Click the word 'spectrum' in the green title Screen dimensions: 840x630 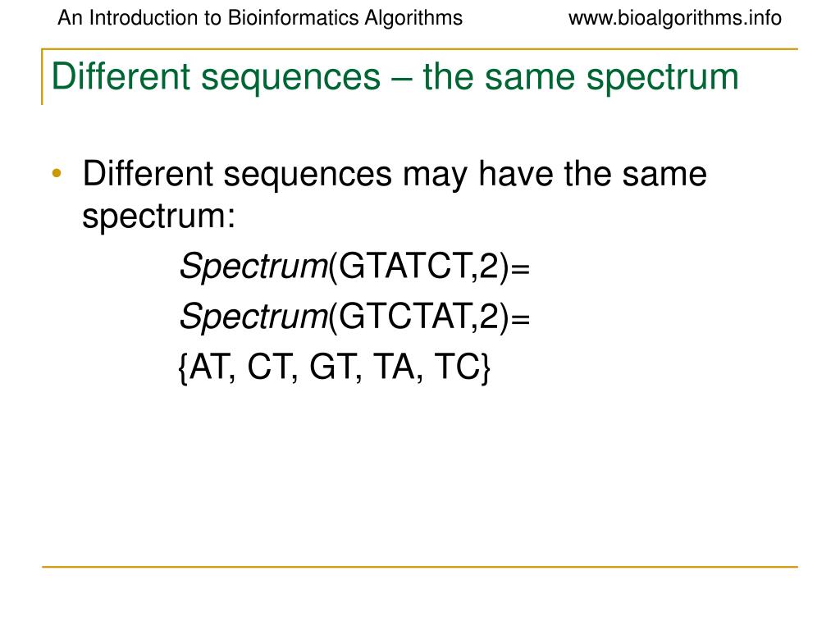[663, 78]
